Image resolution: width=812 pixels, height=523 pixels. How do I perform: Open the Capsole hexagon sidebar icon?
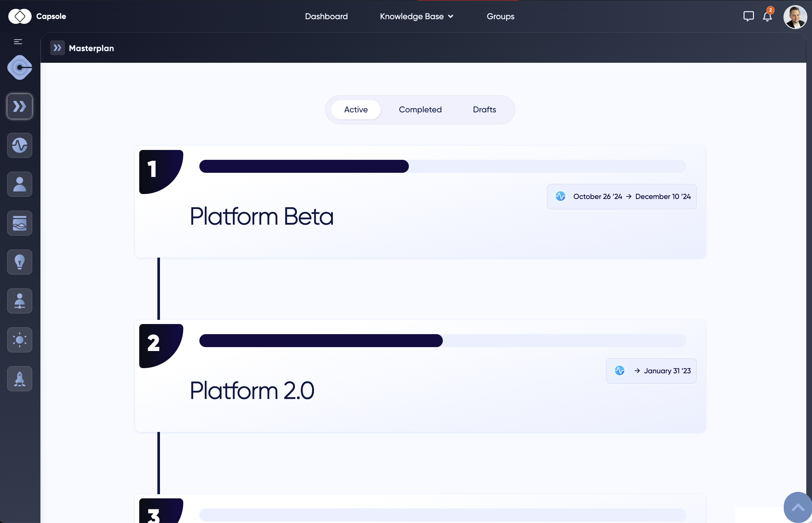coord(20,68)
